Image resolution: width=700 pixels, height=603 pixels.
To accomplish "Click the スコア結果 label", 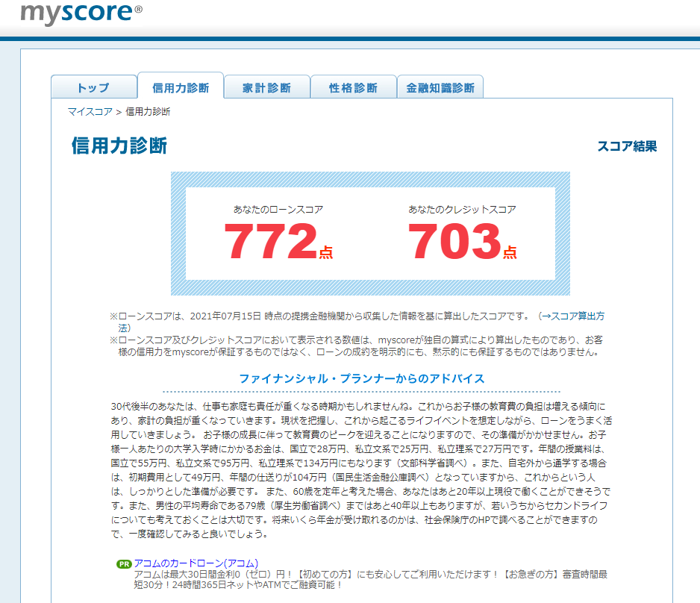I will point(627,146).
